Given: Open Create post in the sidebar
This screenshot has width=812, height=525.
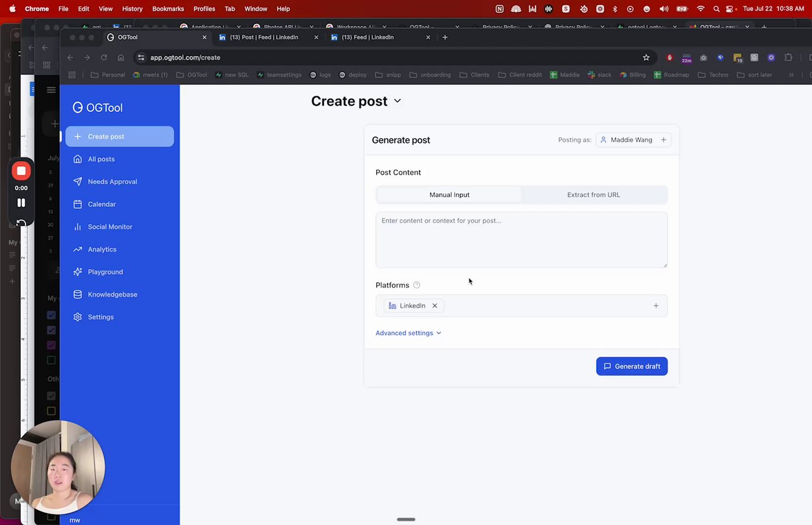Looking at the screenshot, I should click(x=119, y=136).
